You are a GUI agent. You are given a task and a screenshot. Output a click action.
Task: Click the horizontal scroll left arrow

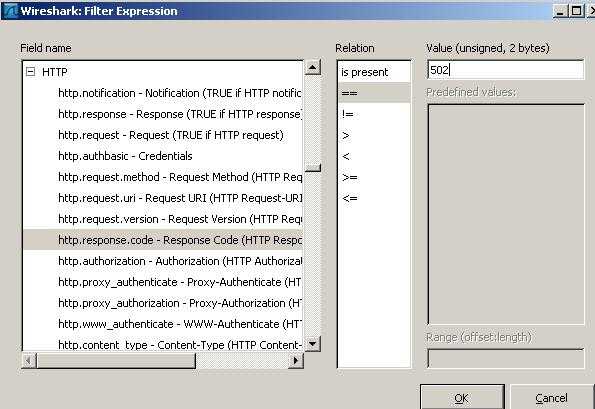pyautogui.click(x=29, y=360)
